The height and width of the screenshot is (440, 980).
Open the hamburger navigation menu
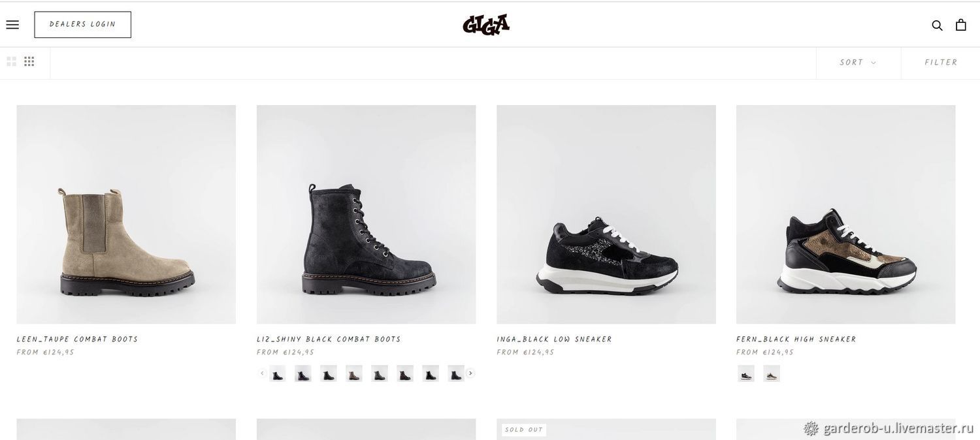(12, 25)
